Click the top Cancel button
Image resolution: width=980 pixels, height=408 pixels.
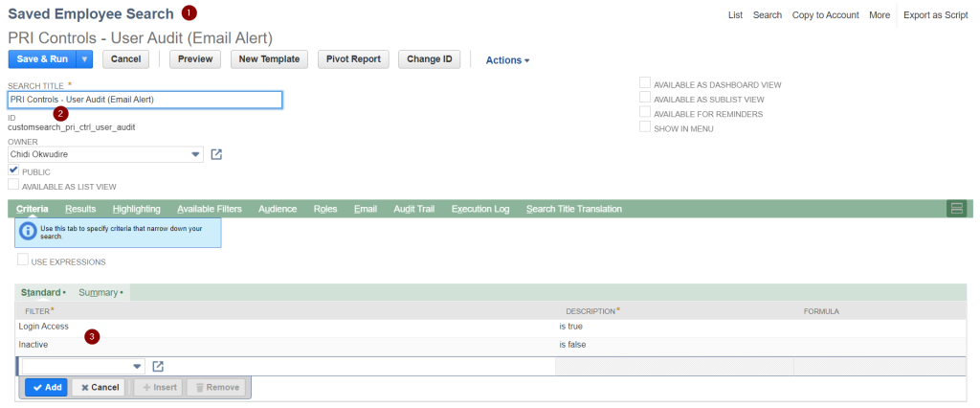[125, 59]
